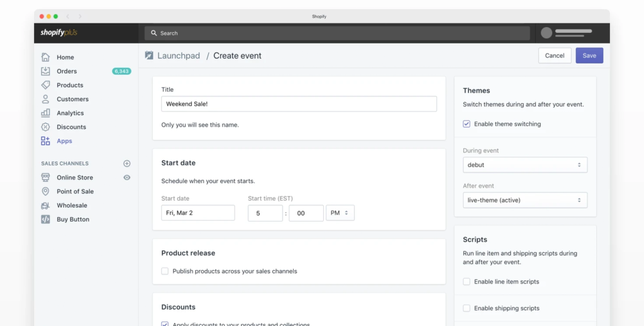Click the Products tag icon
This screenshot has height=326, width=644.
pyautogui.click(x=45, y=85)
